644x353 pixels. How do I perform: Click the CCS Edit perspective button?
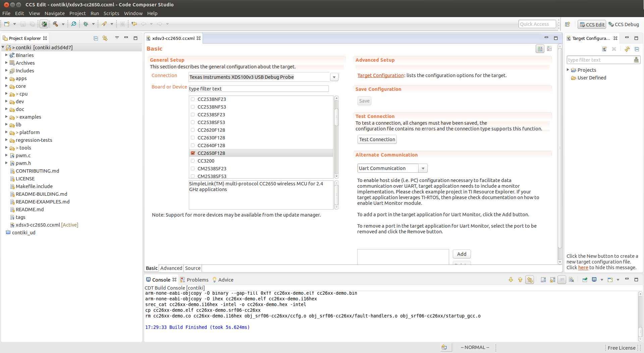pos(592,24)
